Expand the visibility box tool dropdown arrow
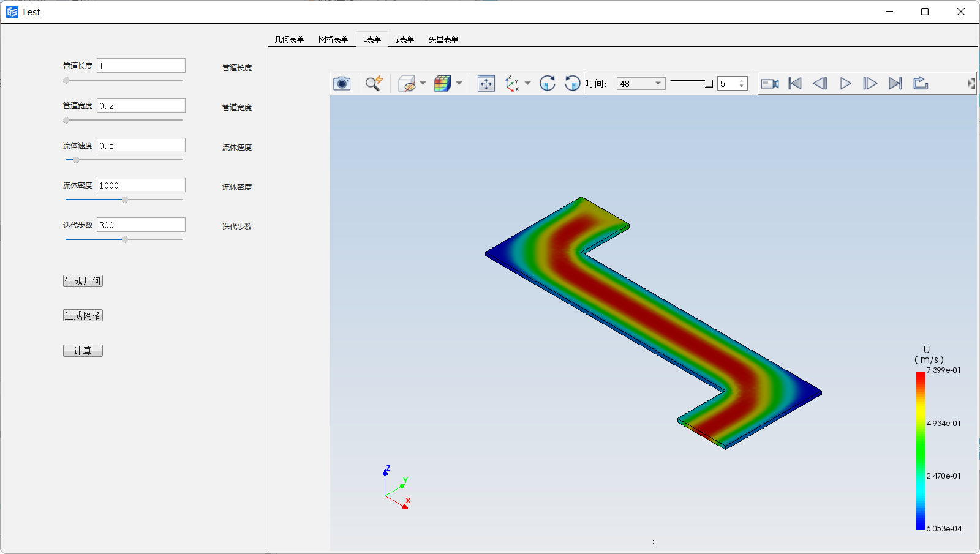This screenshot has width=980, height=554. 423,83
